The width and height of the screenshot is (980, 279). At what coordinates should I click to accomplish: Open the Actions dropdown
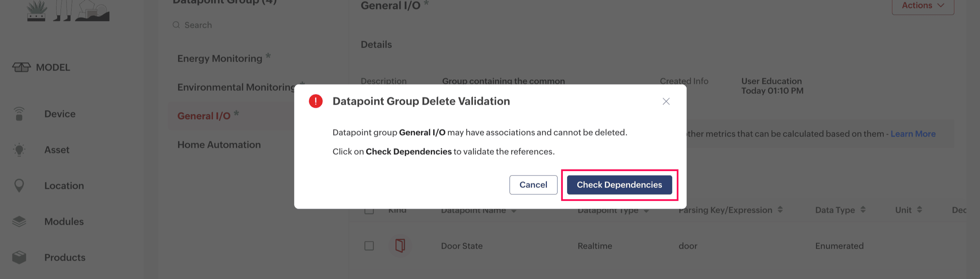pyautogui.click(x=922, y=6)
